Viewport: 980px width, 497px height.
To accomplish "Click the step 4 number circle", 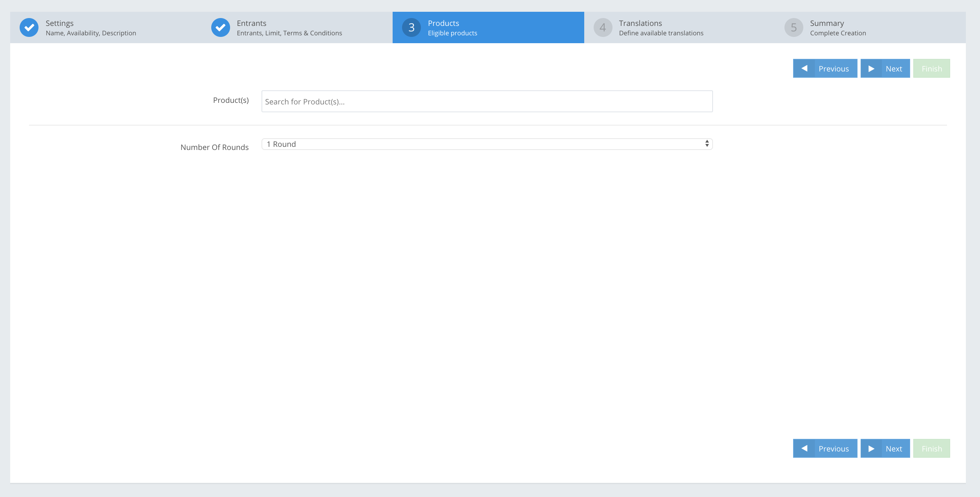I will tap(603, 27).
